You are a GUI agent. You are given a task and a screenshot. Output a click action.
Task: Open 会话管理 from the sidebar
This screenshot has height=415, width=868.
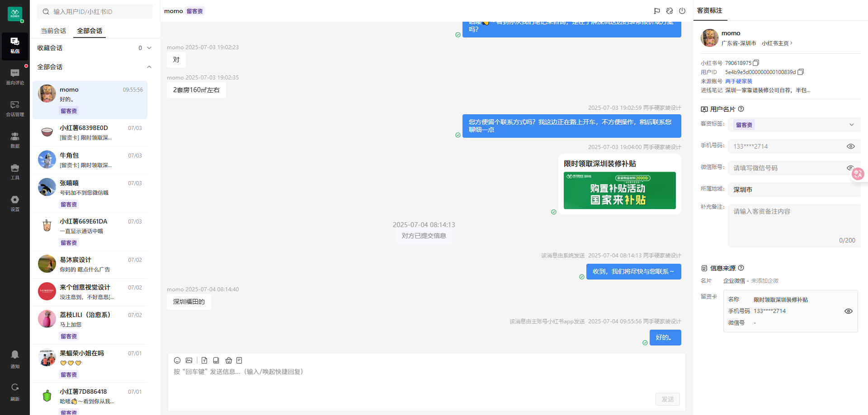coord(15,108)
